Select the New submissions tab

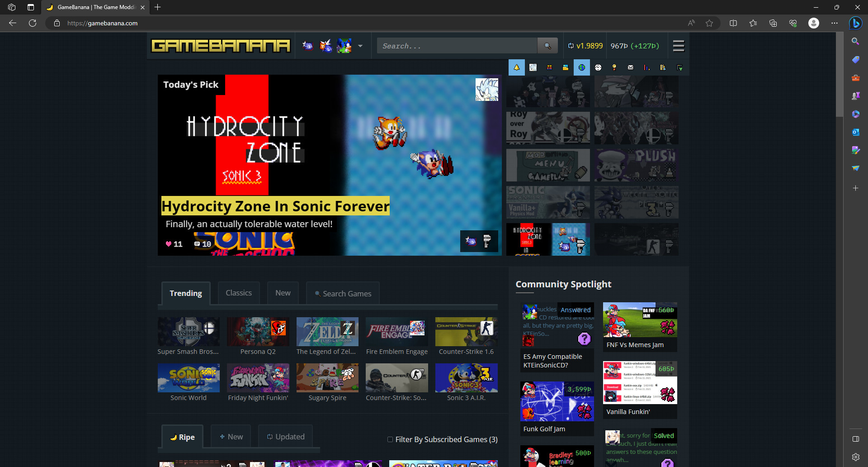(231, 436)
